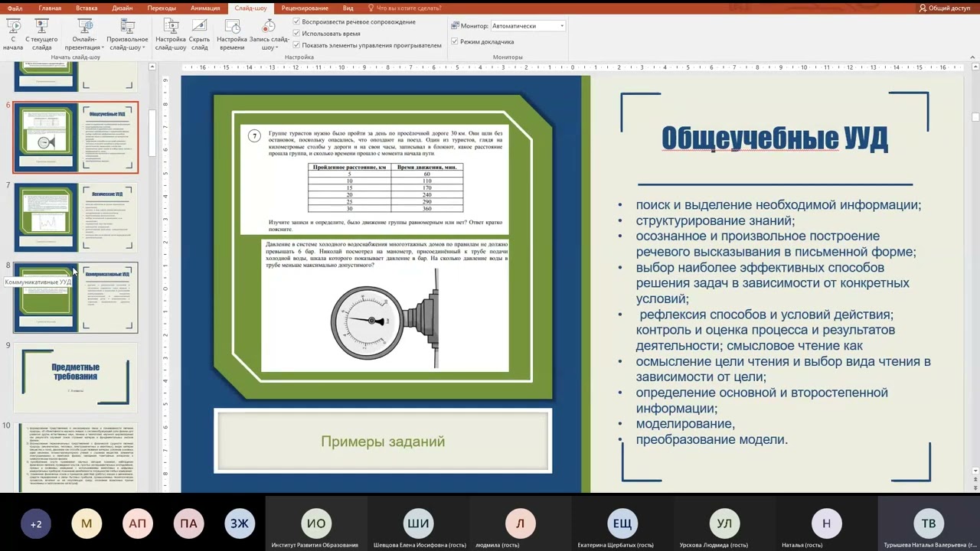Open the Вид tab

[x=348, y=8]
